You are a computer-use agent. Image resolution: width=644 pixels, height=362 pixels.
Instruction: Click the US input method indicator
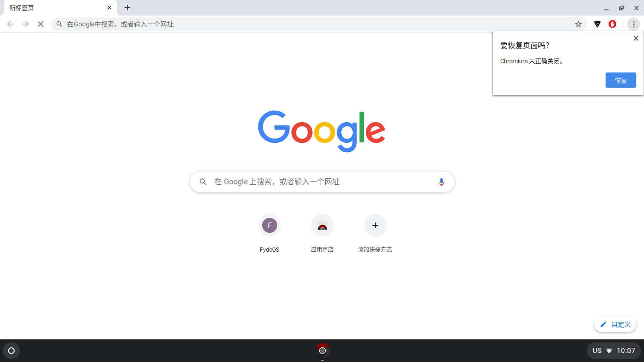tap(597, 351)
